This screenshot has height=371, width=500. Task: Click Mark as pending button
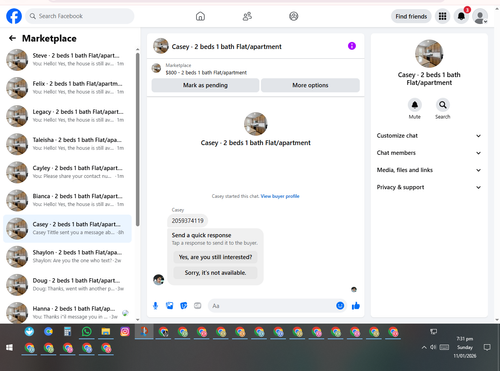(205, 85)
